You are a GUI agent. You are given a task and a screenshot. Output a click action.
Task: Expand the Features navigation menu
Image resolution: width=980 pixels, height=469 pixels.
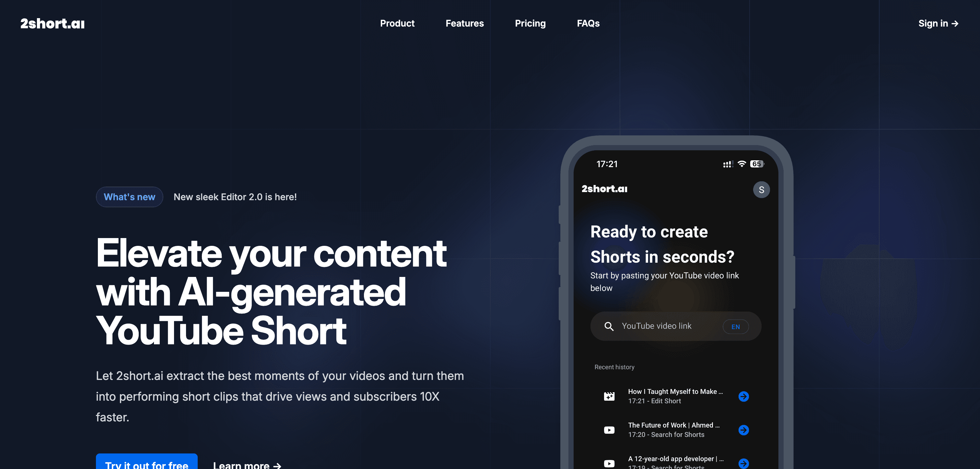464,23
